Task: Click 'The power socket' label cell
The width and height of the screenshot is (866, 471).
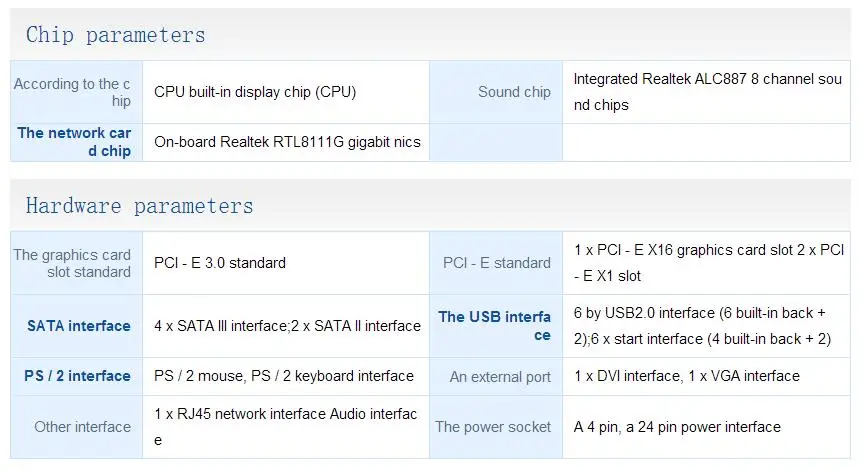Action: (x=493, y=427)
